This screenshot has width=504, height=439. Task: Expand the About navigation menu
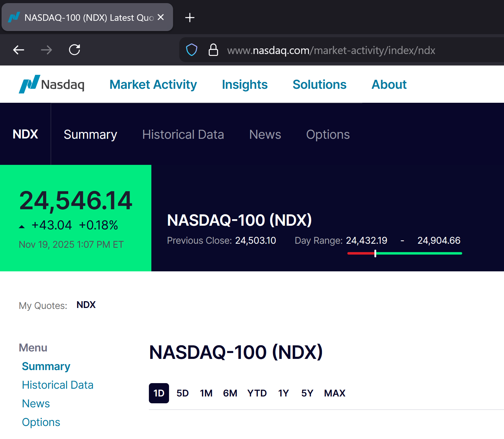pos(389,84)
